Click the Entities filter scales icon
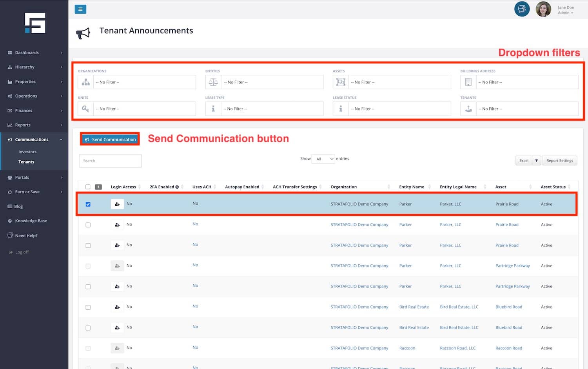 pos(213,82)
